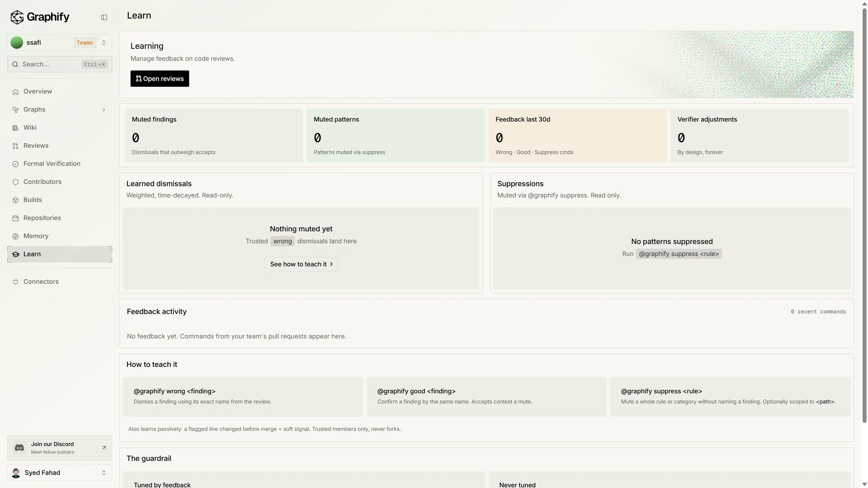
Task: Click the Reviews pull-request icon
Action: point(15,146)
